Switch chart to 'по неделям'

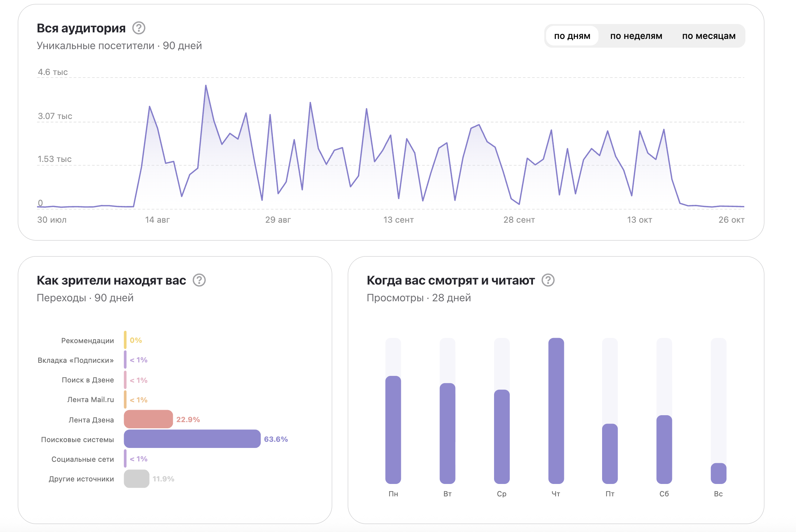coord(636,36)
